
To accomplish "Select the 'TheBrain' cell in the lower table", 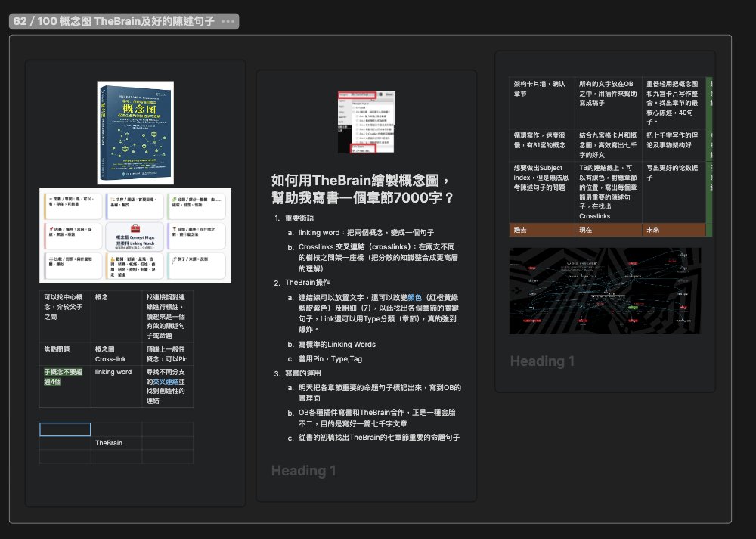I will [116, 442].
